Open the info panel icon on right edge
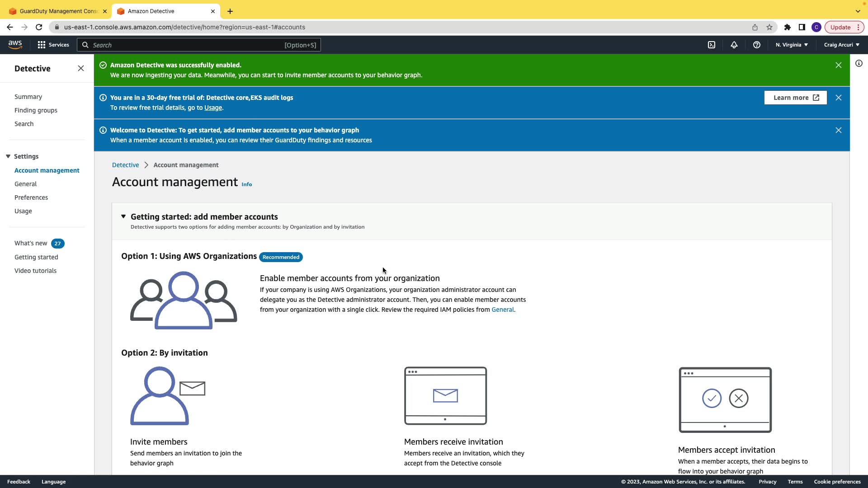868x488 pixels. point(859,64)
